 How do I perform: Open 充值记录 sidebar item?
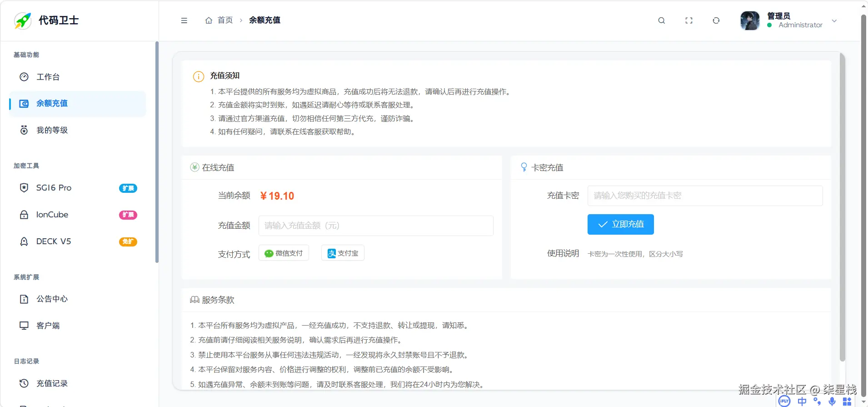point(78,383)
